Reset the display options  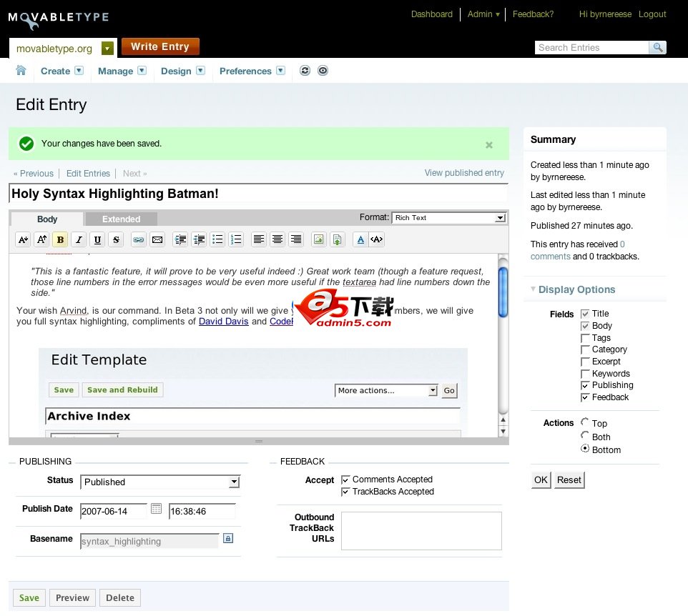pyautogui.click(x=569, y=480)
